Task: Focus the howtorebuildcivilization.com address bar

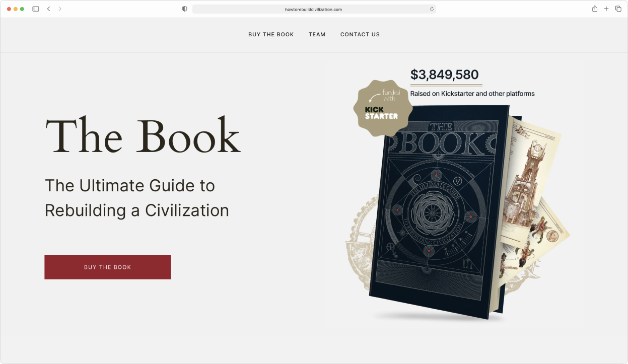Action: (314, 9)
